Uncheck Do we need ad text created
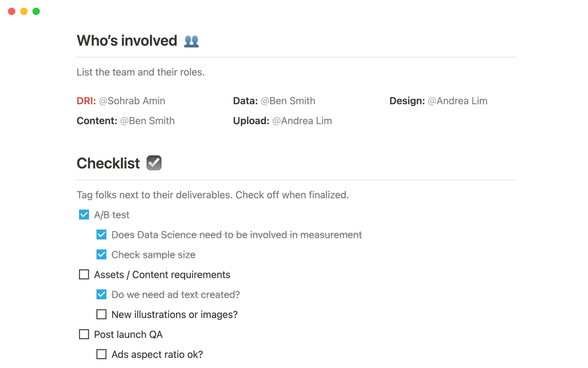This screenshot has width=588, height=368. 101,294
